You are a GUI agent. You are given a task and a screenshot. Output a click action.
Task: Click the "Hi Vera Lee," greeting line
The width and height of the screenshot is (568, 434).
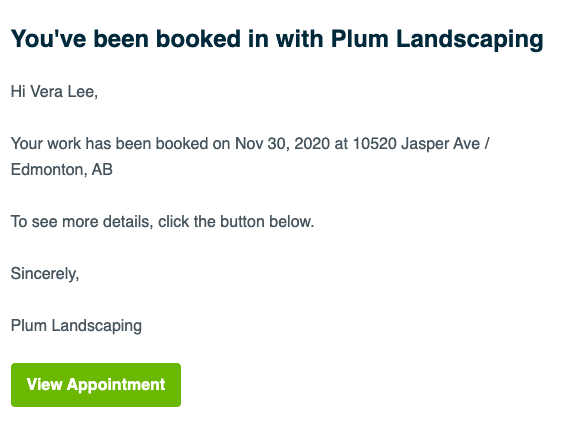pos(54,91)
